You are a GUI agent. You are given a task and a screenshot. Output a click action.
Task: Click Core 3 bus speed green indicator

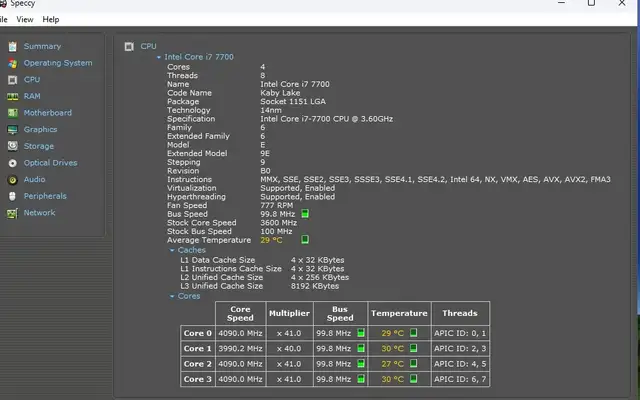tap(361, 379)
